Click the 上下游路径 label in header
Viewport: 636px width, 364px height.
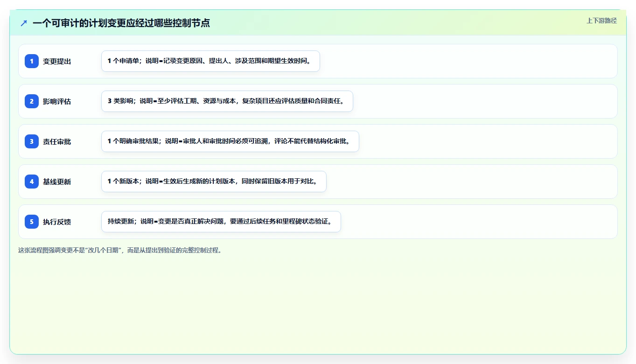click(x=601, y=21)
